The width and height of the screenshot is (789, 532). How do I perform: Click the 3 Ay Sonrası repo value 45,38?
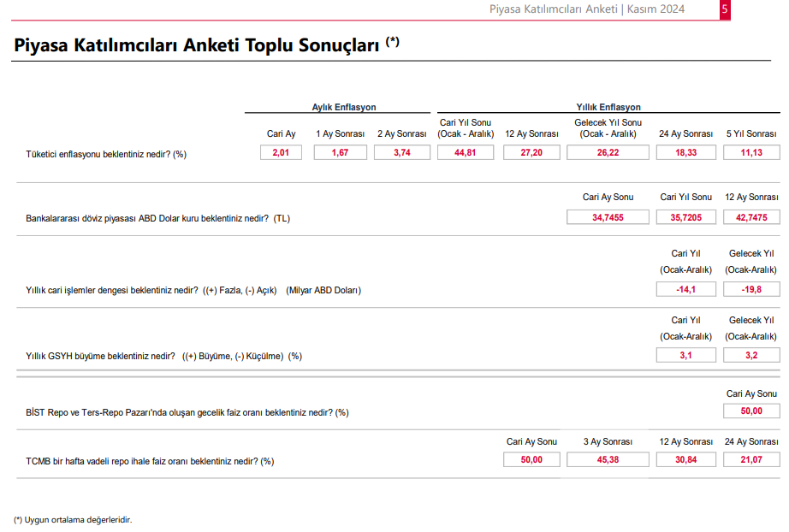click(x=608, y=459)
